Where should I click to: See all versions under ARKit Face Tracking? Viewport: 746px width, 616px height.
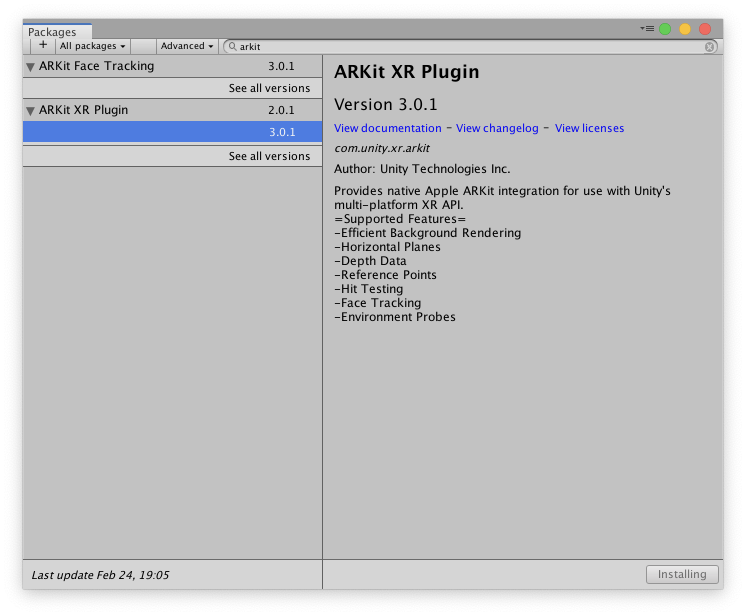pyautogui.click(x=269, y=88)
